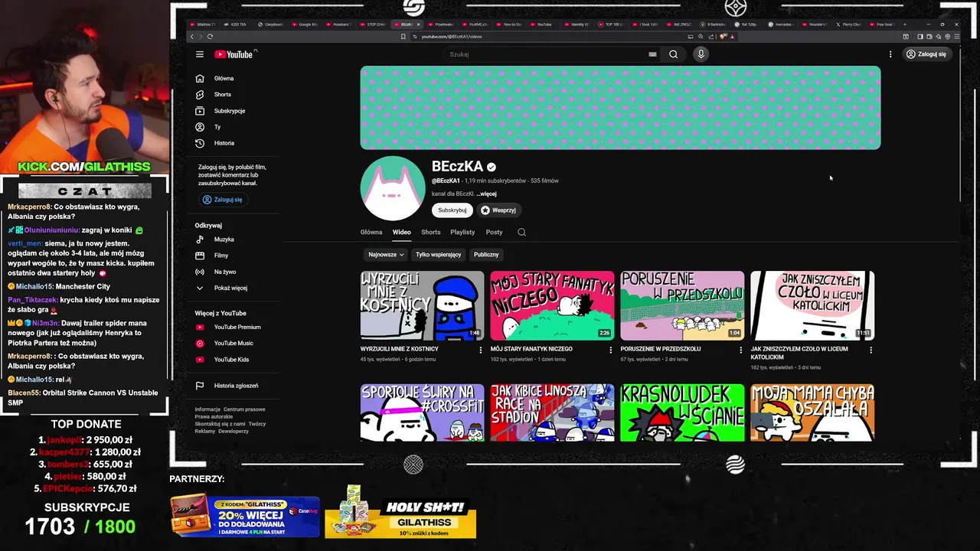Open MÓJ STARY FANATYK NICZEGO thumbnail
The width and height of the screenshot is (980, 551).
[x=552, y=305]
